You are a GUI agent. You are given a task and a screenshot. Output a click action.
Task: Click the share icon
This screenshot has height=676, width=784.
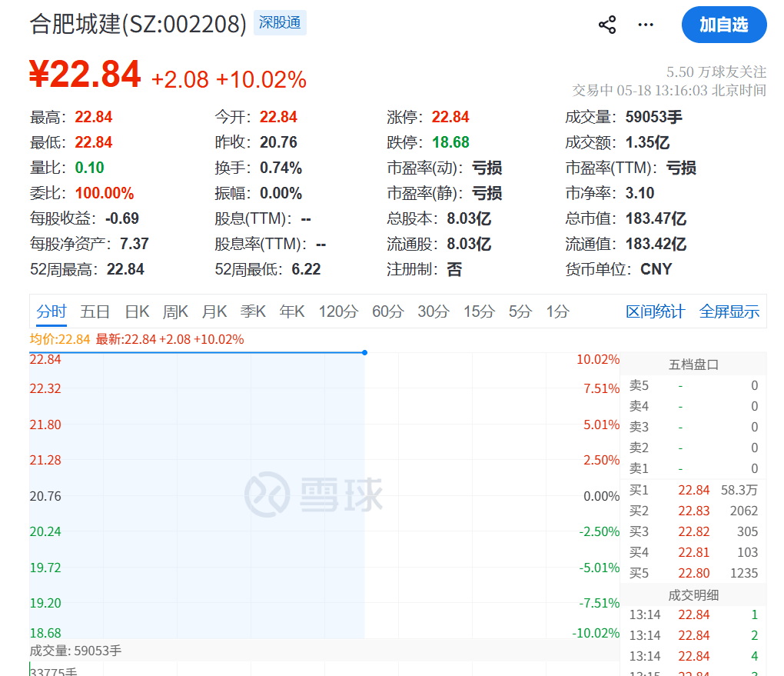tap(607, 25)
